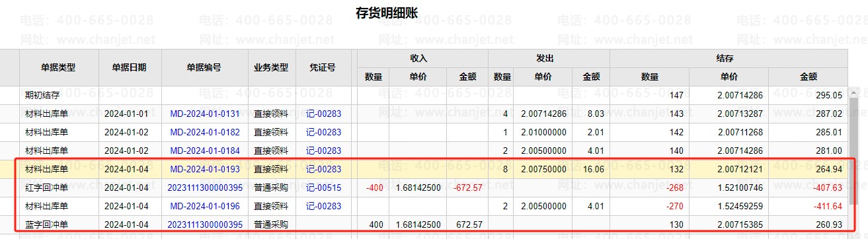Open voucher 记-00283 in MD-2024-01-0131 row

coord(324,114)
